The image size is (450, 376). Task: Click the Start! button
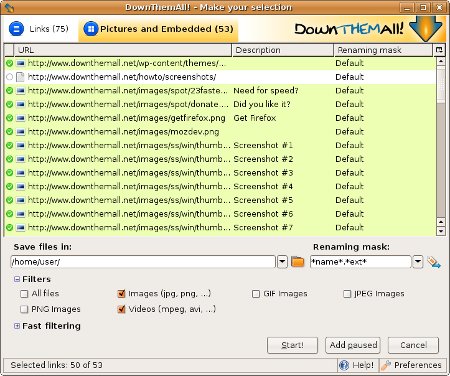[x=292, y=345]
